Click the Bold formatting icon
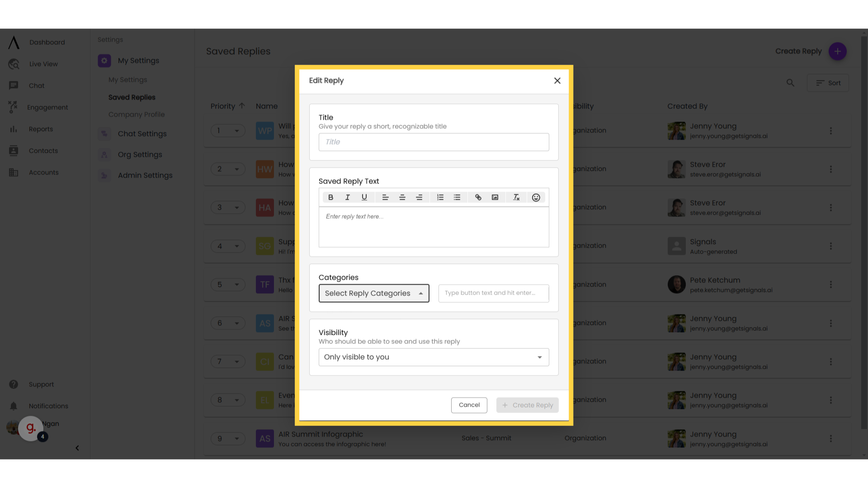 pos(330,197)
